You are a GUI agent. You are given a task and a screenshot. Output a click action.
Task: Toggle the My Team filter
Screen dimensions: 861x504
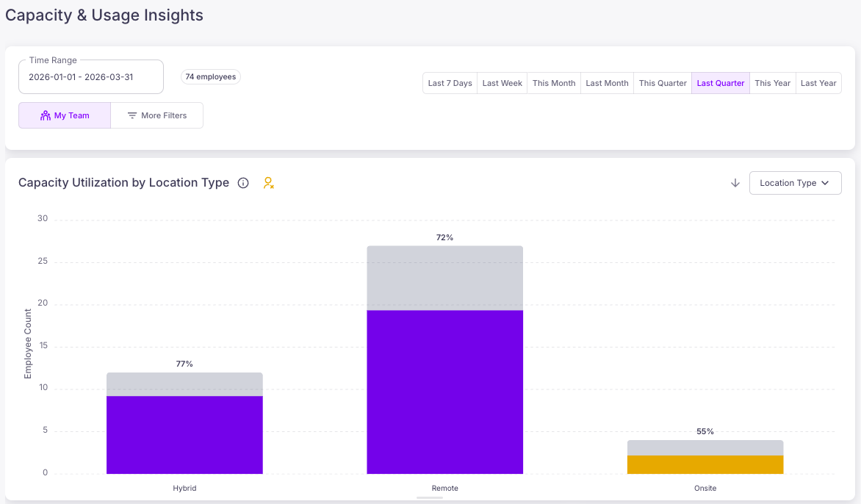tap(65, 115)
